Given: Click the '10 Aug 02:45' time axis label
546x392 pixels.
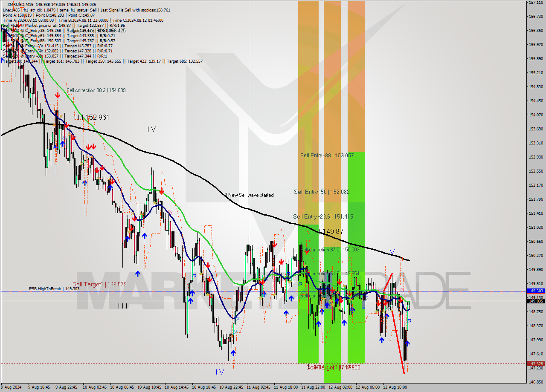Looking at the screenshot, I should point(94,387).
